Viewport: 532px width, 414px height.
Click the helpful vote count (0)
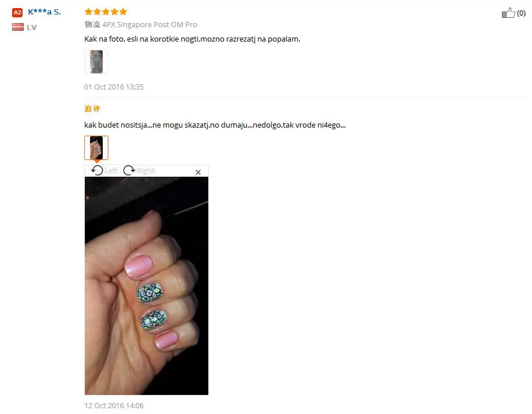tap(521, 13)
